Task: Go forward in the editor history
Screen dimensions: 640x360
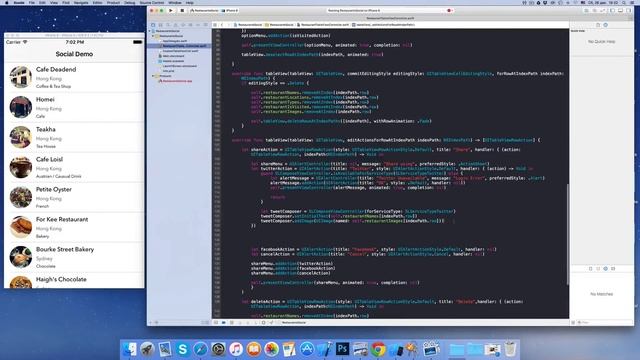Action: click(x=229, y=25)
